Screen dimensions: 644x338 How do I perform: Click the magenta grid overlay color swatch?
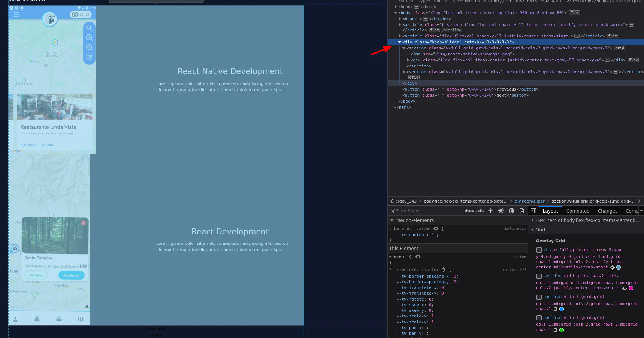(x=631, y=288)
